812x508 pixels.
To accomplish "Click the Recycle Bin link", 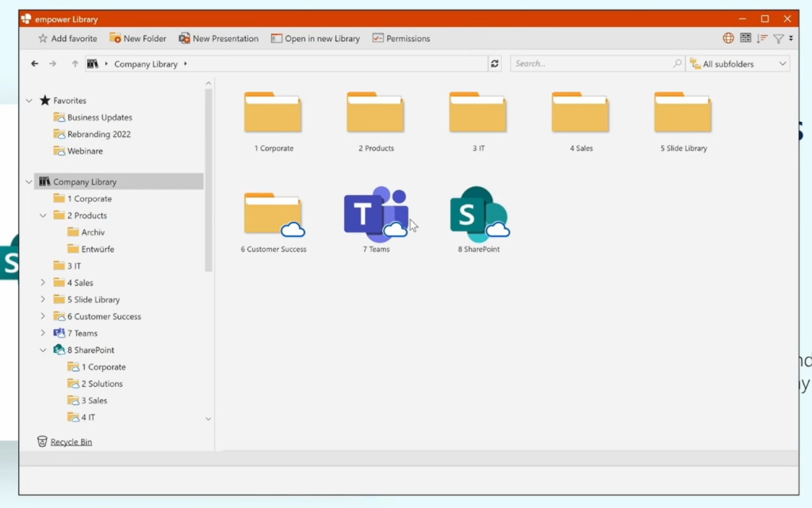I will click(x=71, y=441).
